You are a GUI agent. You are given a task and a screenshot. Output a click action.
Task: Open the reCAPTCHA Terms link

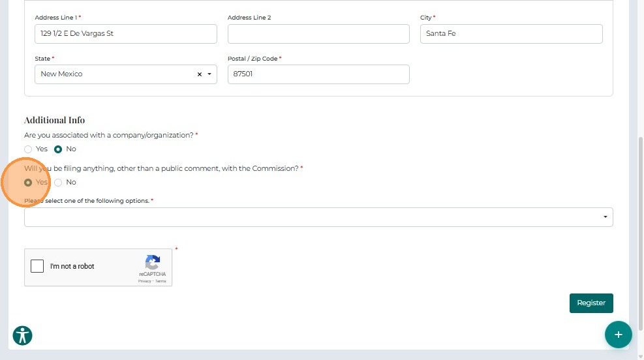161,281
